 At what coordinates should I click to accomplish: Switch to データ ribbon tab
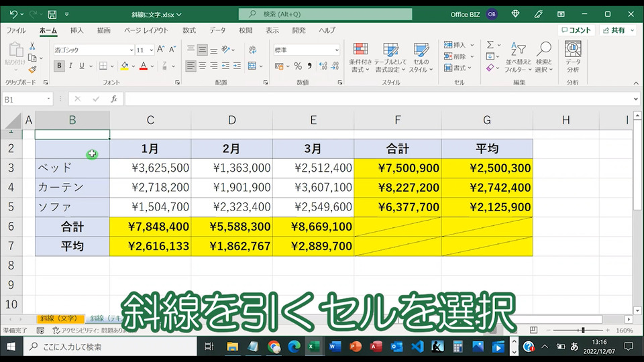(x=217, y=30)
